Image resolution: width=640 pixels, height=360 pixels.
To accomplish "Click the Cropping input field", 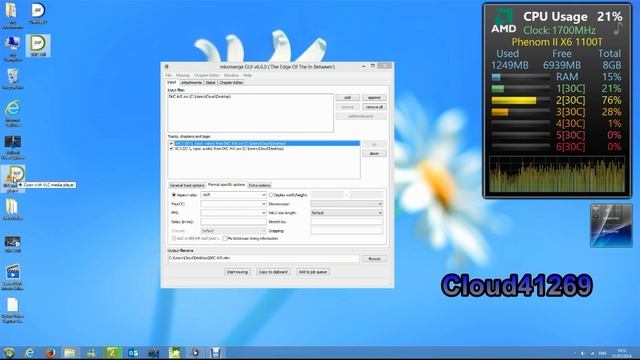I will pos(347,231).
